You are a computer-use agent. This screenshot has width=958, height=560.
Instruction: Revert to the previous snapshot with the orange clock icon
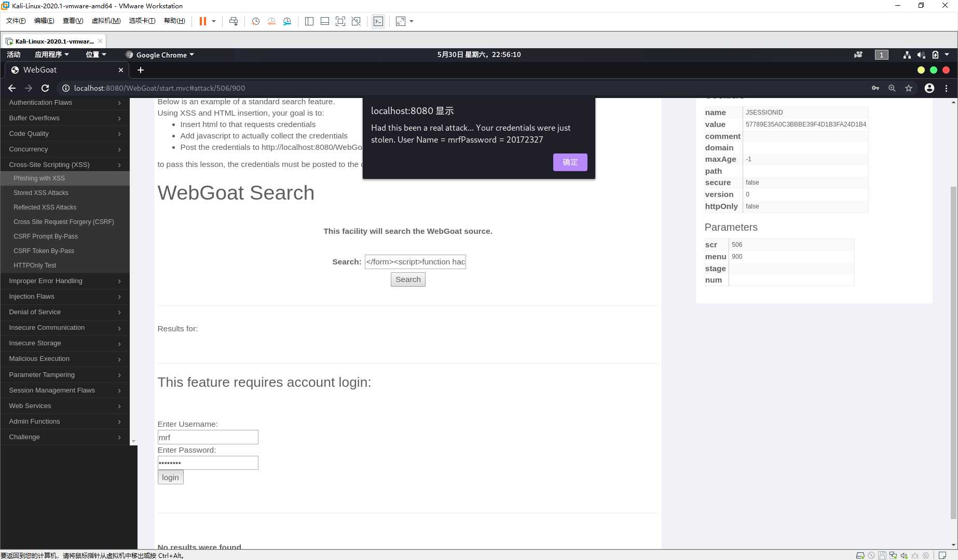271,21
